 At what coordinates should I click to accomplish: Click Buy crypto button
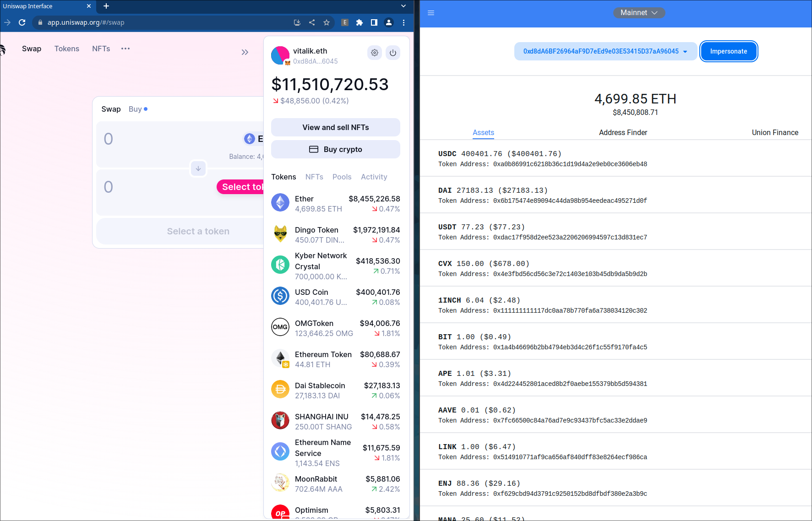pyautogui.click(x=336, y=149)
